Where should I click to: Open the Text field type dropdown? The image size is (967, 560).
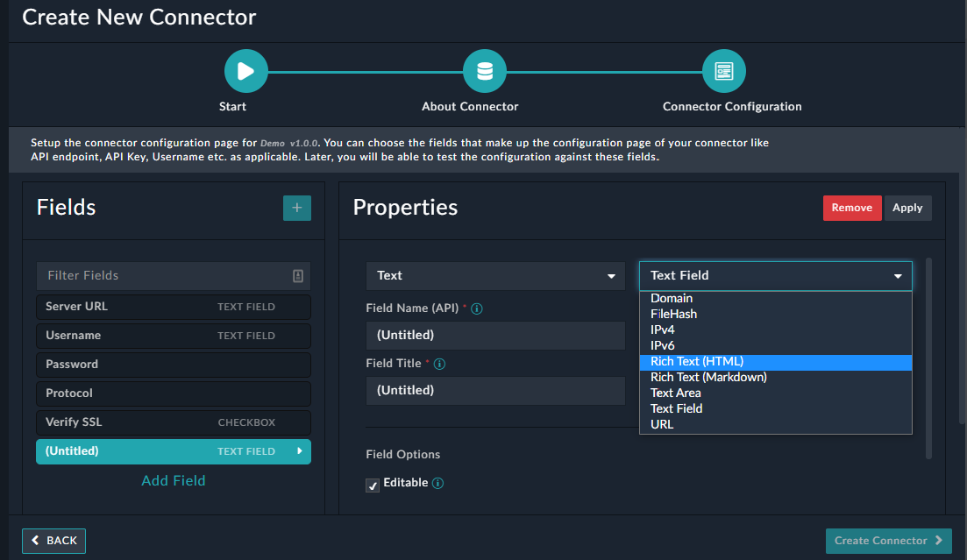pos(495,275)
